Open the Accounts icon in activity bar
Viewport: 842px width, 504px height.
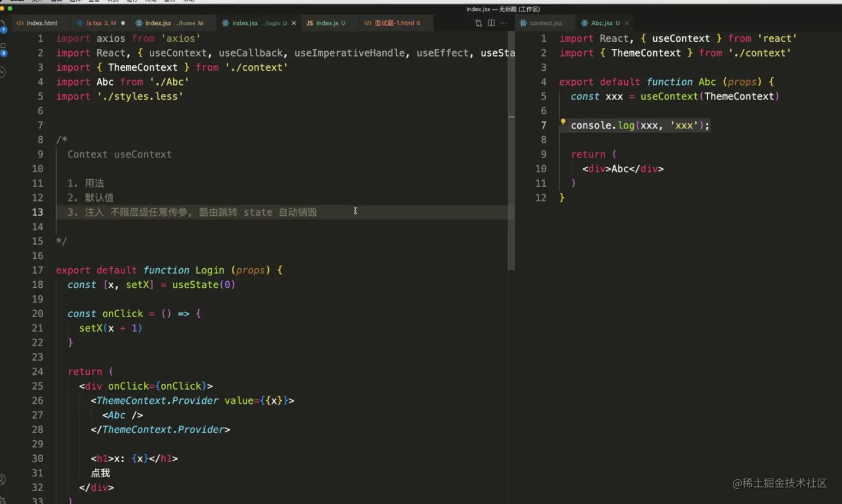(2, 479)
